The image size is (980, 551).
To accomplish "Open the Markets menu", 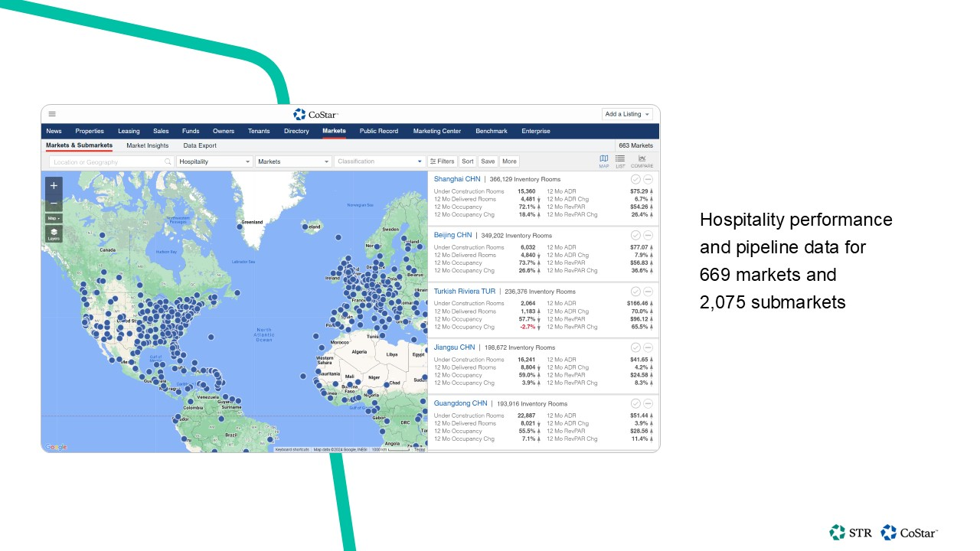I will coord(334,131).
